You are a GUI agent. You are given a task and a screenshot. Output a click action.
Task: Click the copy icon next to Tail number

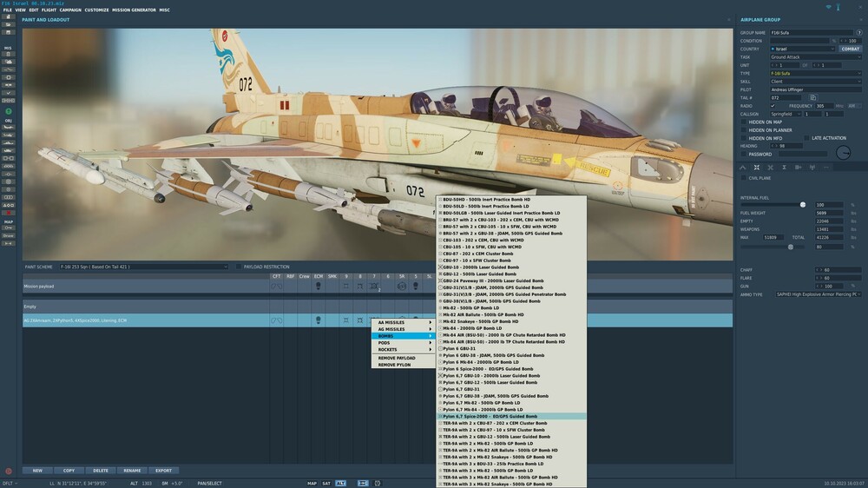click(812, 97)
